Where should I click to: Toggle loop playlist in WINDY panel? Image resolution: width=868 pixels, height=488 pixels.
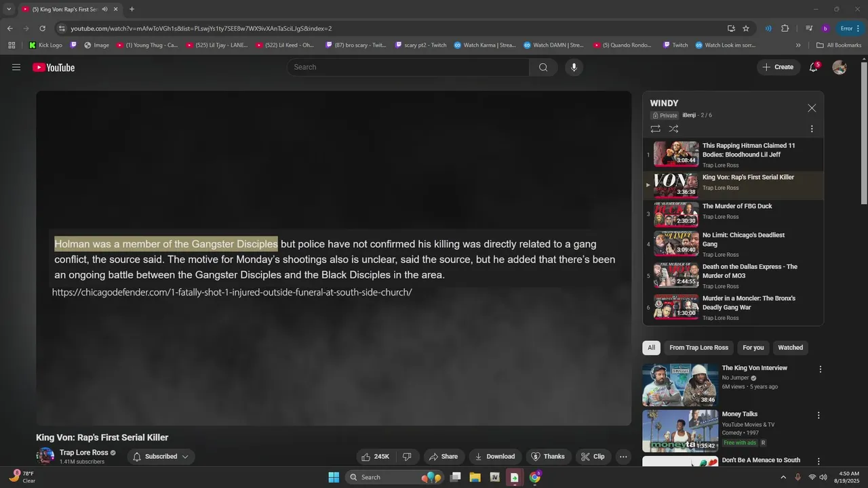[x=655, y=129]
